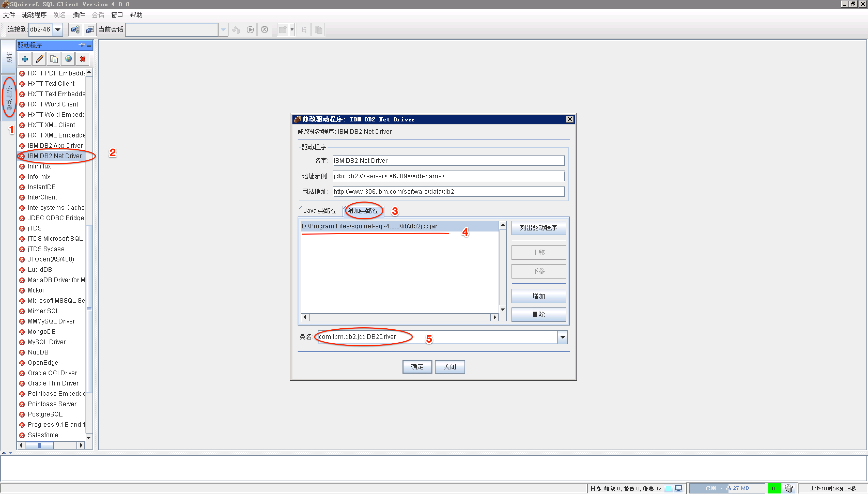This screenshot has width=868, height=494.
Task: Create a new session with the second toolbar icon
Action: coord(89,29)
